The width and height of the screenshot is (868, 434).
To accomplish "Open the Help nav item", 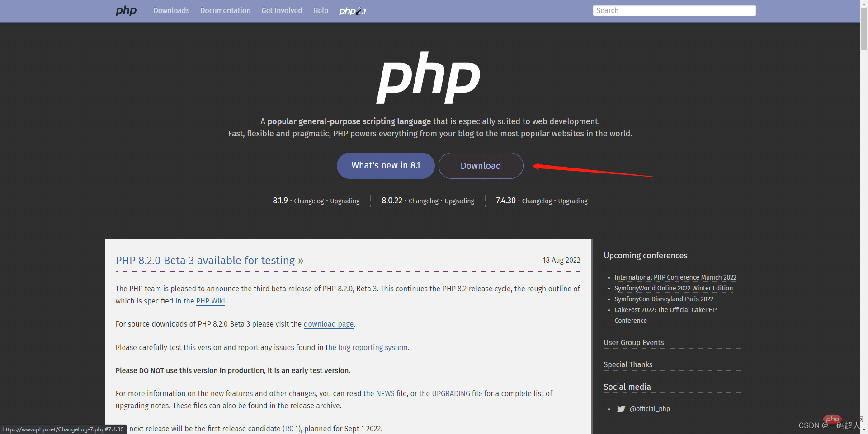I will click(x=321, y=10).
